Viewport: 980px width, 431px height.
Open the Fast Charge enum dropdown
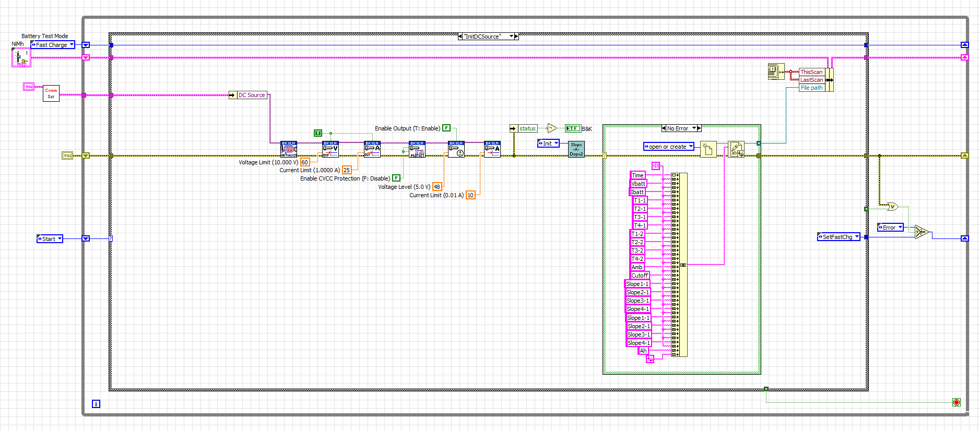coord(72,45)
